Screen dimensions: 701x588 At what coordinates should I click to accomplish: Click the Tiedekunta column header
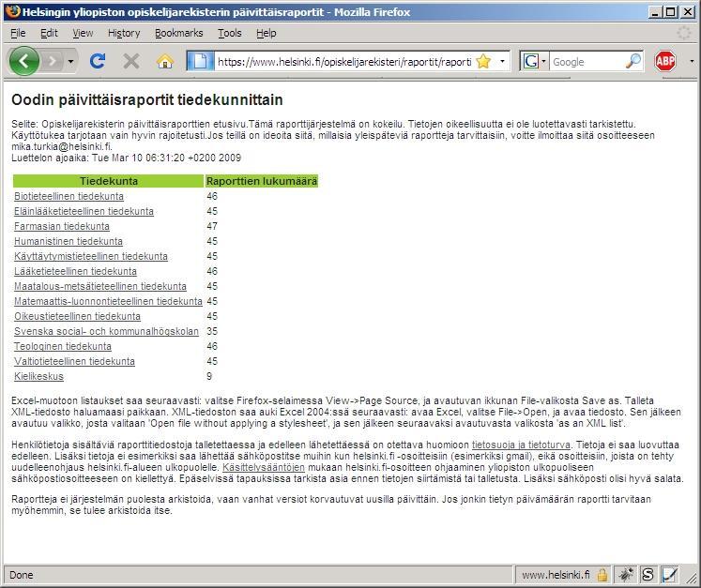pyautogui.click(x=108, y=181)
